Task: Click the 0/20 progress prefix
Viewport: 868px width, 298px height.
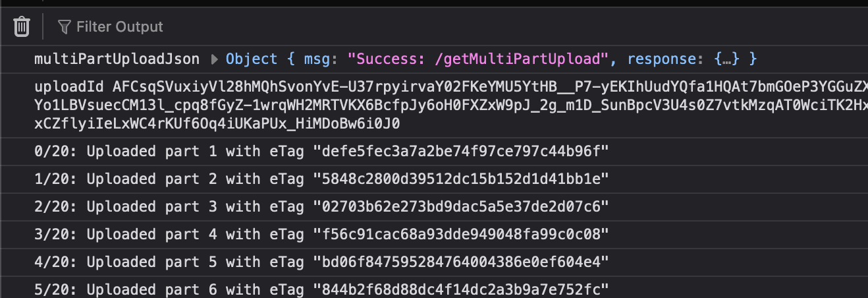Action: point(55,152)
